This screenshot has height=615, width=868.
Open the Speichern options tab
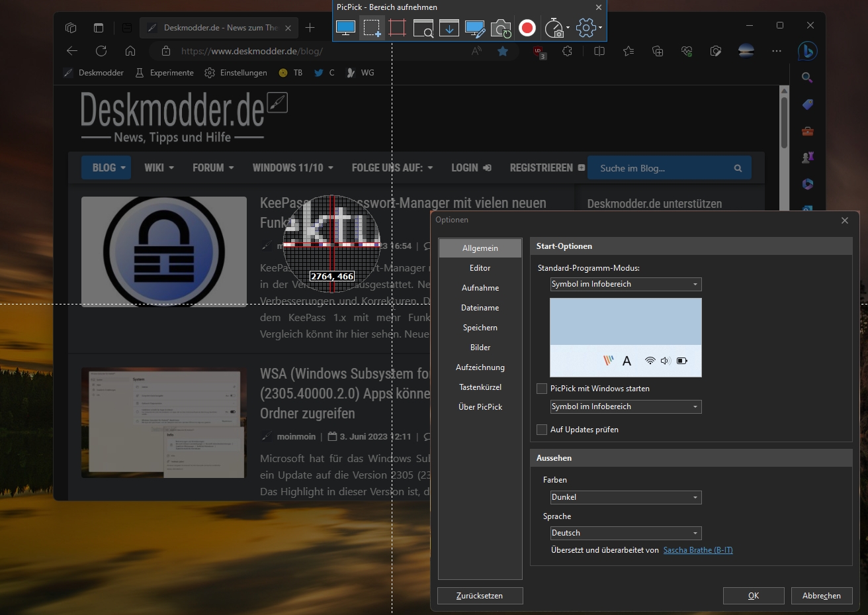pos(480,328)
